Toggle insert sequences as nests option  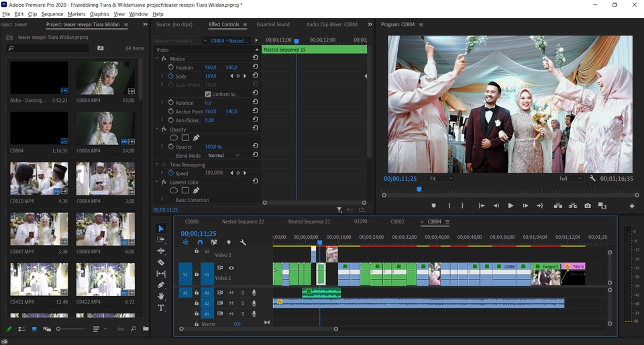pyautogui.click(x=185, y=242)
